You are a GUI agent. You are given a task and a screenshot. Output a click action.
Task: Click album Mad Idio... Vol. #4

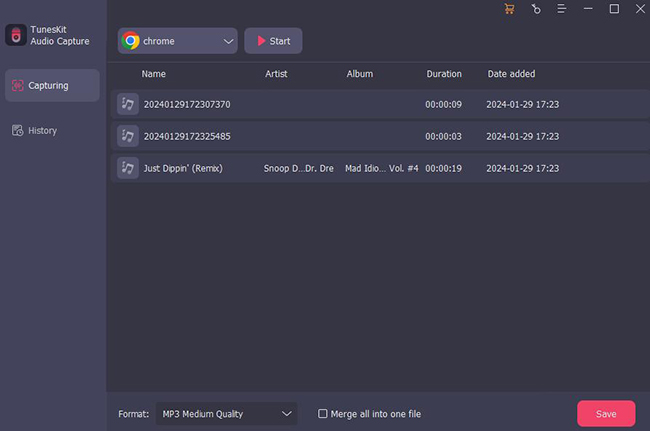tap(382, 168)
